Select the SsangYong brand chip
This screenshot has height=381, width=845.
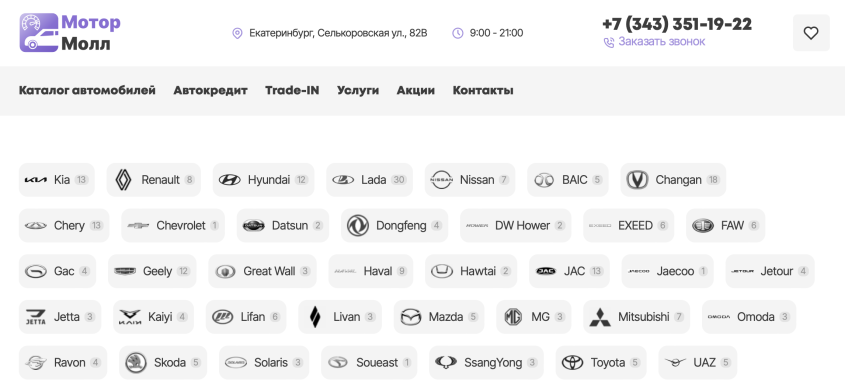click(487, 363)
